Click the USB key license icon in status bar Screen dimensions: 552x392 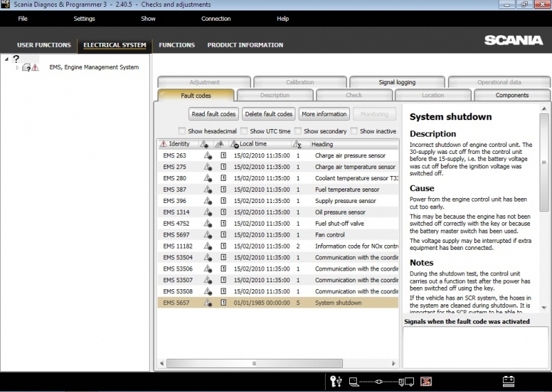[336, 381]
